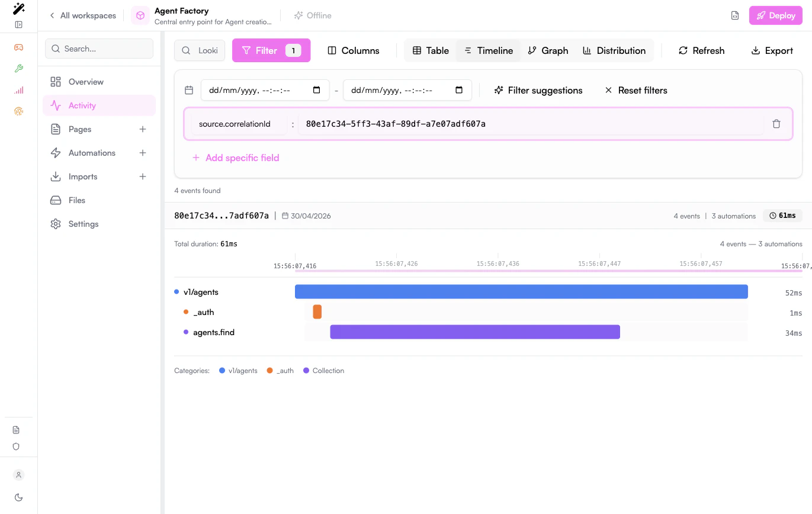Click the Deploy button
This screenshot has height=514, width=812.
click(776, 15)
